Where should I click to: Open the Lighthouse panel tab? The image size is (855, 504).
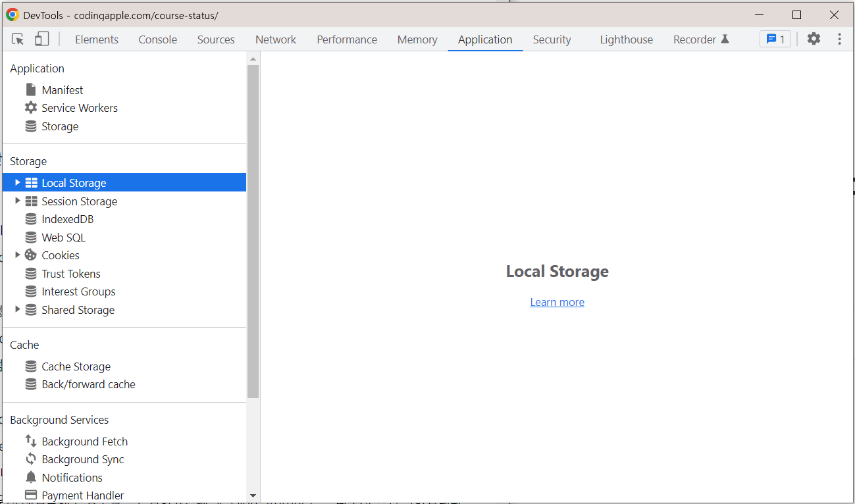point(625,39)
